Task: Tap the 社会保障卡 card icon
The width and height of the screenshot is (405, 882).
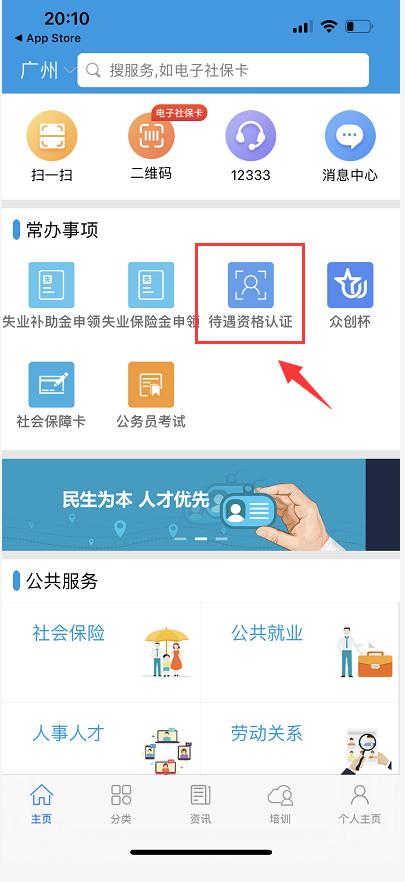Action: pyautogui.click(x=51, y=385)
